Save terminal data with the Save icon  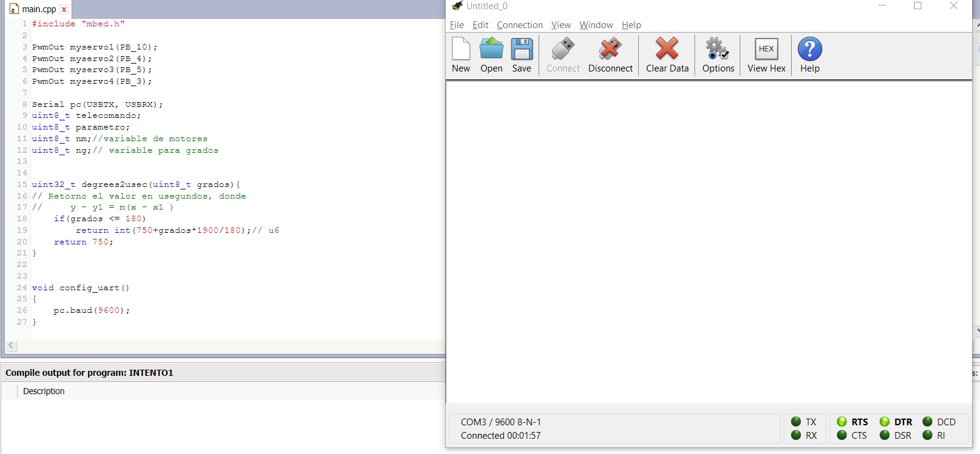point(521,54)
